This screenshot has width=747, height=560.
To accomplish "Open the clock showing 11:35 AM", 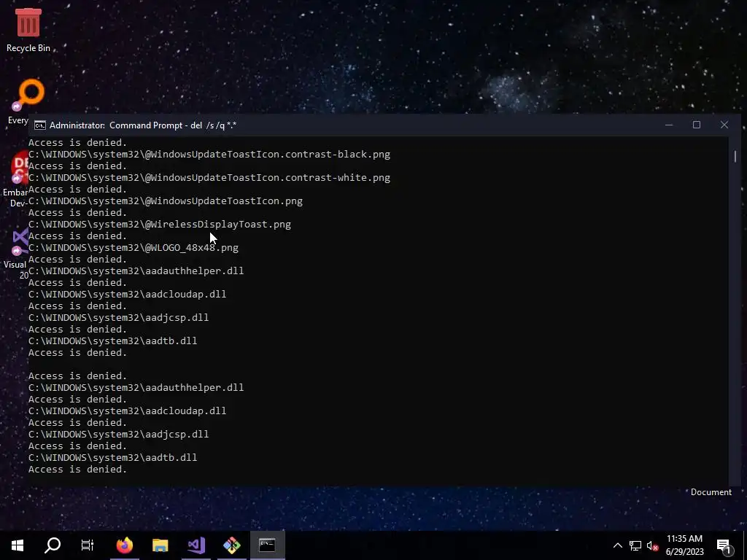I will [684, 545].
